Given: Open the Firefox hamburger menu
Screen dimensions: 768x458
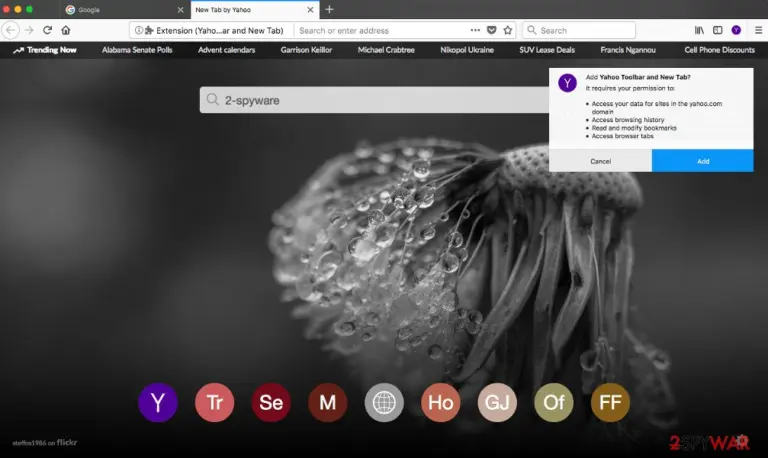Looking at the screenshot, I should [x=758, y=30].
